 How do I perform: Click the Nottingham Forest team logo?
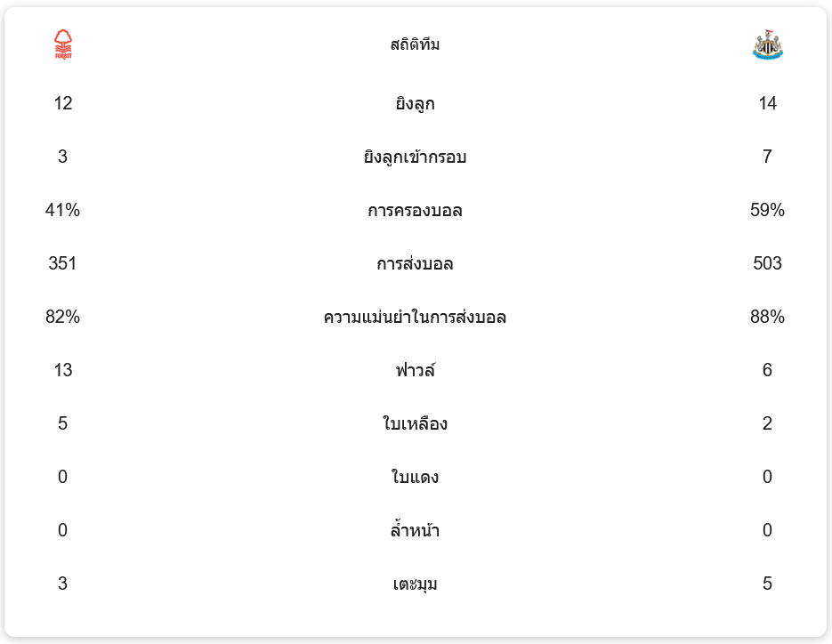tap(62, 44)
